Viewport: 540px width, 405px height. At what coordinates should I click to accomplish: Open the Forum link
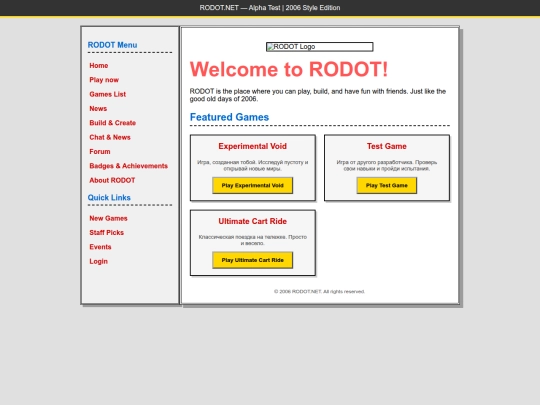[x=100, y=152]
